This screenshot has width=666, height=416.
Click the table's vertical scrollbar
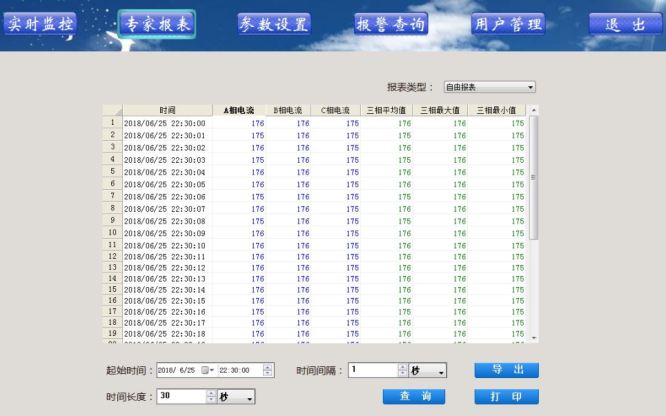click(x=533, y=200)
